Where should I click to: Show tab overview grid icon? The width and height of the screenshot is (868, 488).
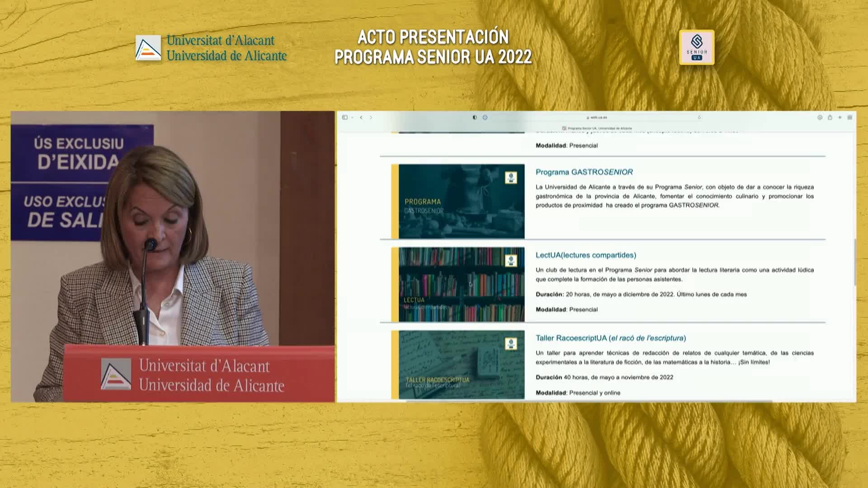point(850,117)
